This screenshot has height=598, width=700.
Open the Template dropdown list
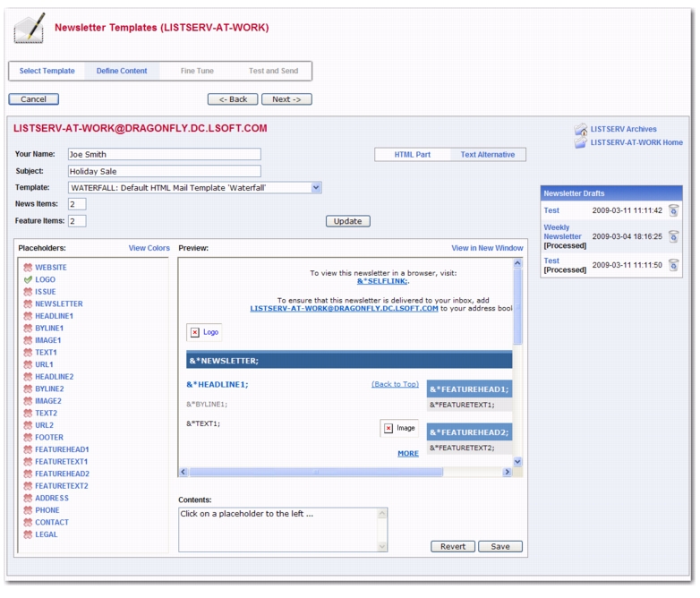(x=316, y=188)
